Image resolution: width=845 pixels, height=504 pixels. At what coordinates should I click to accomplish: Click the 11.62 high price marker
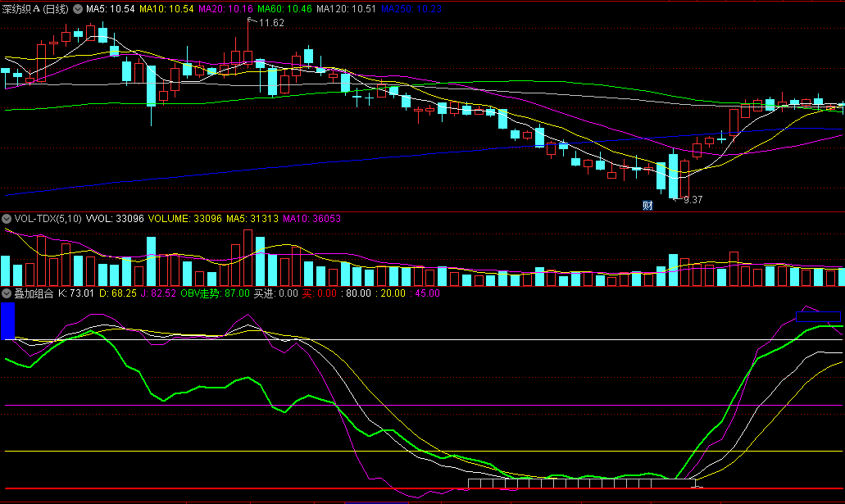[x=271, y=23]
